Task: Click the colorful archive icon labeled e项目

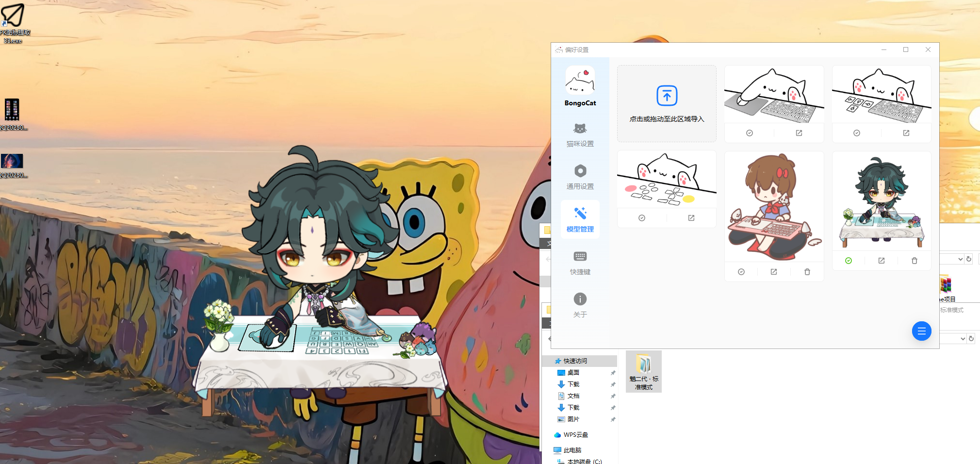Action: pos(946,288)
